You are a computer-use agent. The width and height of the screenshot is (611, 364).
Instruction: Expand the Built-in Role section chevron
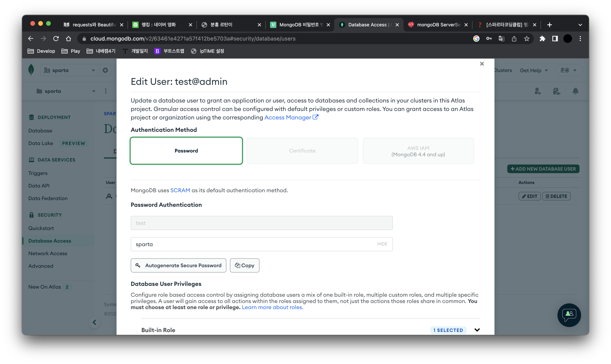point(477,330)
